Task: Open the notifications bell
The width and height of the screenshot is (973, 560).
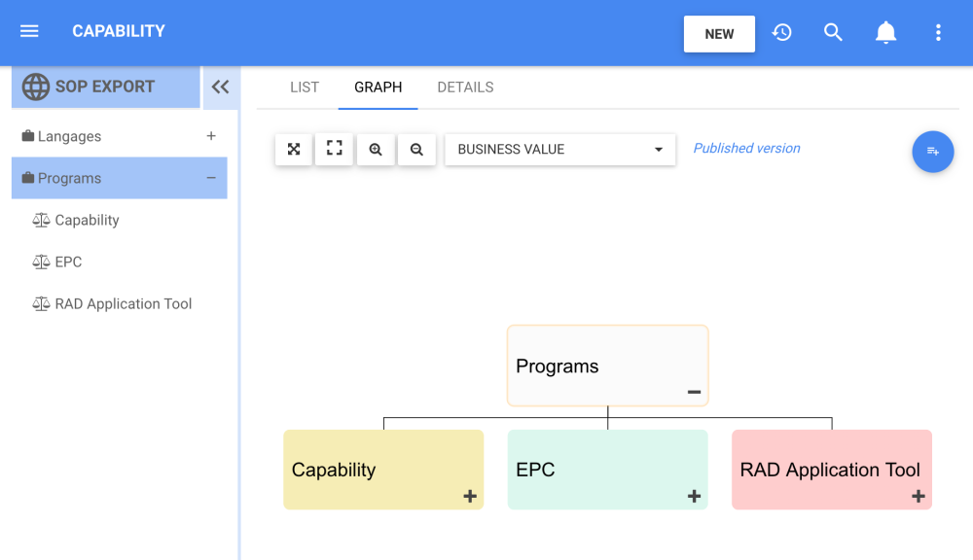Action: coord(885,33)
